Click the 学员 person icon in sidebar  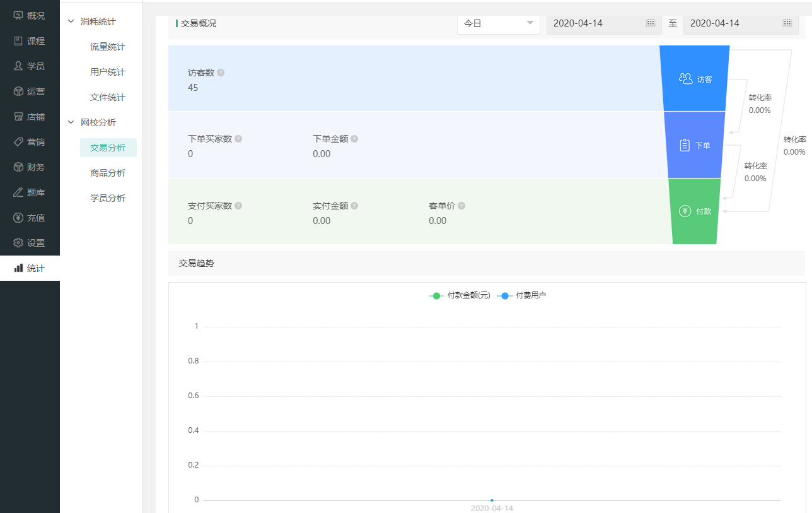click(x=18, y=66)
